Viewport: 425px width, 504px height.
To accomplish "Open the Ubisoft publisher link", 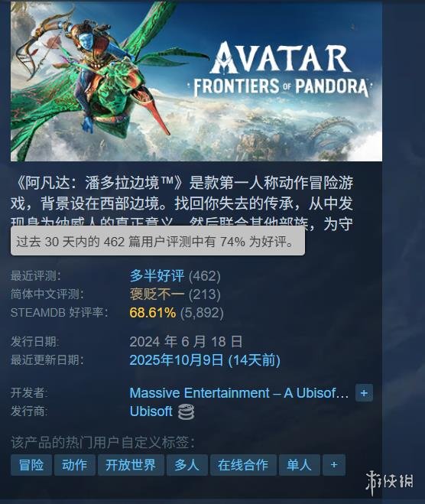I will (151, 411).
